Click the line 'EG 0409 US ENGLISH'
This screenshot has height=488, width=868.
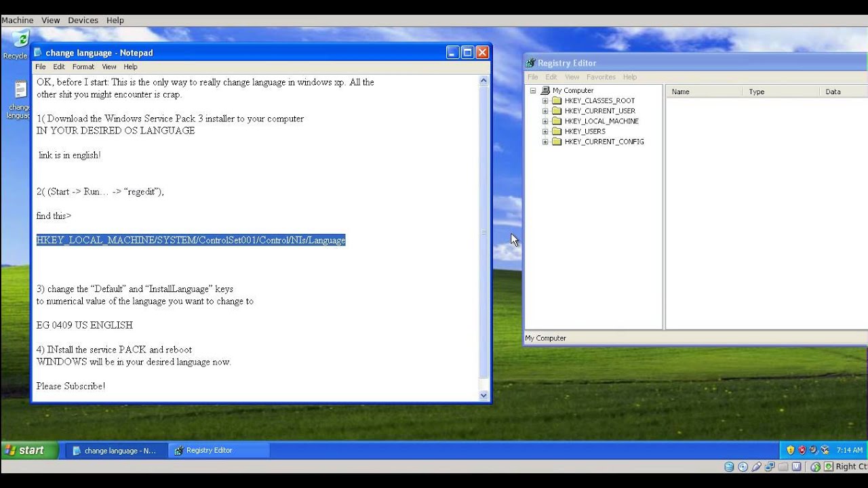[85, 325]
